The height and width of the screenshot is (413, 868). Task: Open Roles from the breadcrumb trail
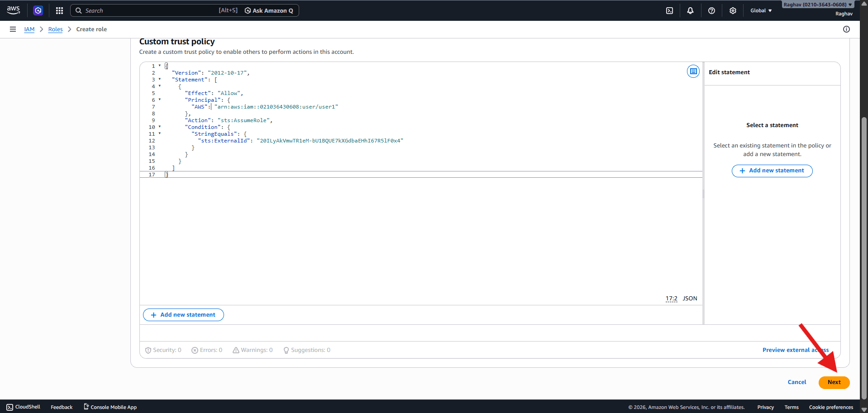(55, 29)
